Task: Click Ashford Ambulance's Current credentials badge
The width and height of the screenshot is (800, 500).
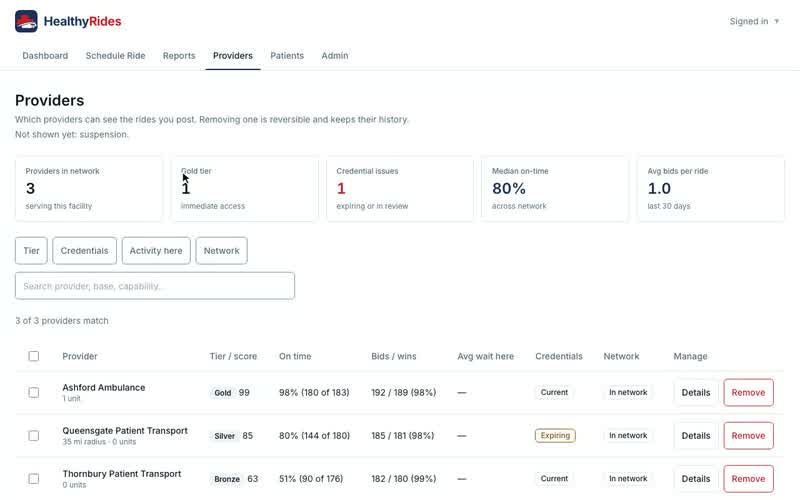Action: 554,392
